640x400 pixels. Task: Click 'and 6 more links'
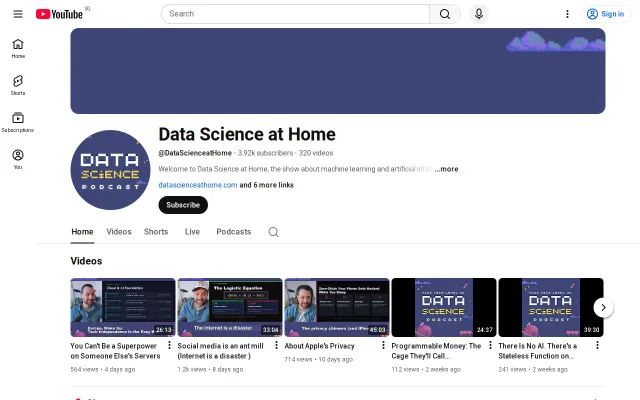pyautogui.click(x=267, y=185)
